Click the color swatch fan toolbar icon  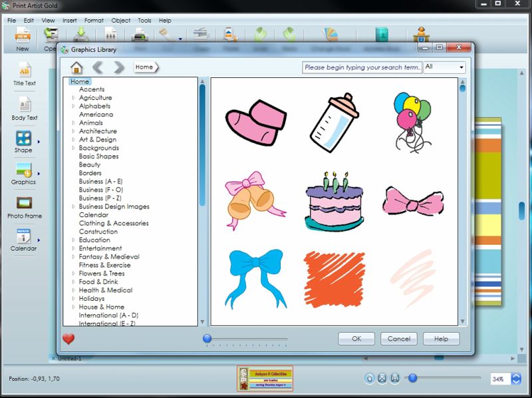[x=330, y=35]
